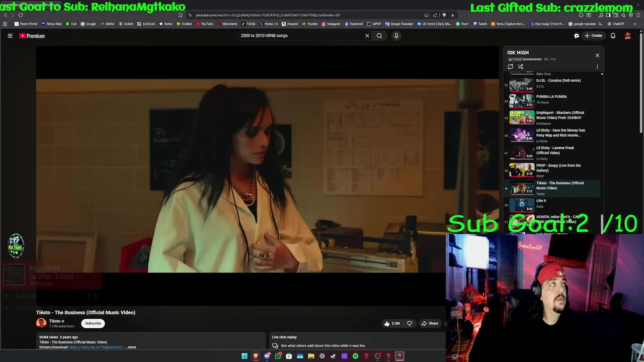Select PROF - Soupy (Live from the Gallery)
This screenshot has height=362, width=644.
coord(552,170)
